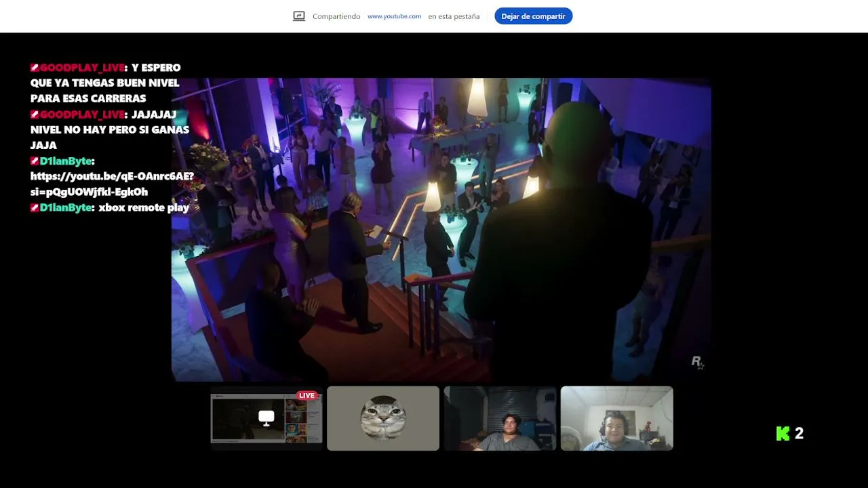Select GOODPLAY_LIVE username on the "JAJAJAJ" message

(x=82, y=115)
